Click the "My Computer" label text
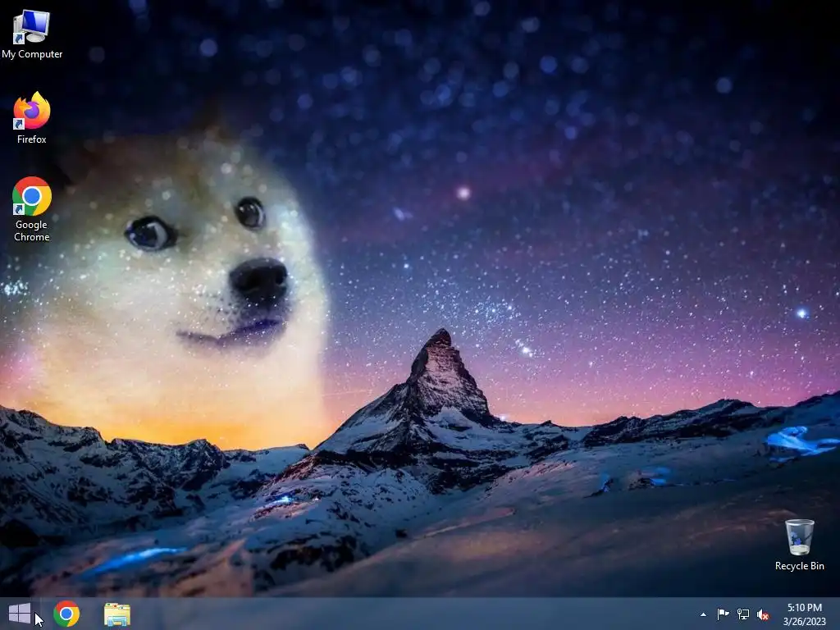Screen dimensions: 840x630 [32, 54]
